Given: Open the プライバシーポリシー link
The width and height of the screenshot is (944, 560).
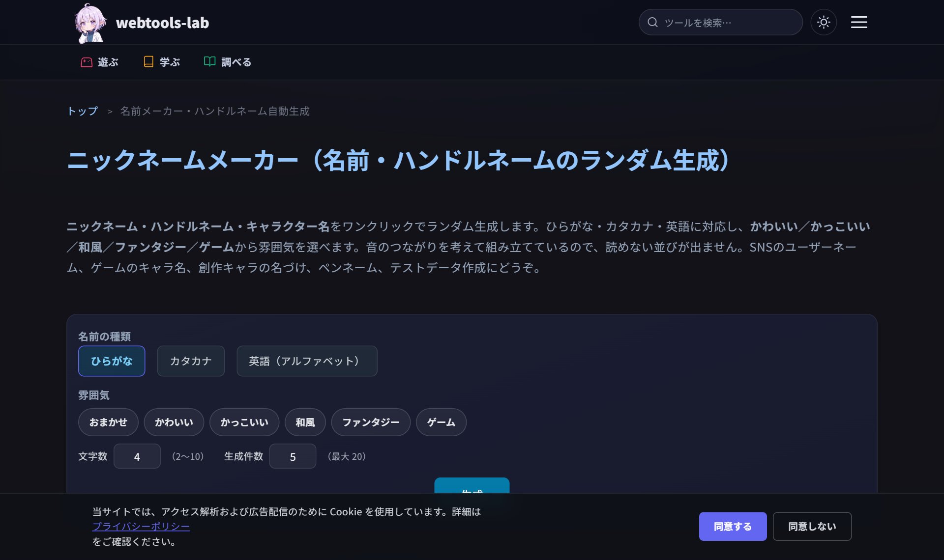Looking at the screenshot, I should [x=141, y=527].
